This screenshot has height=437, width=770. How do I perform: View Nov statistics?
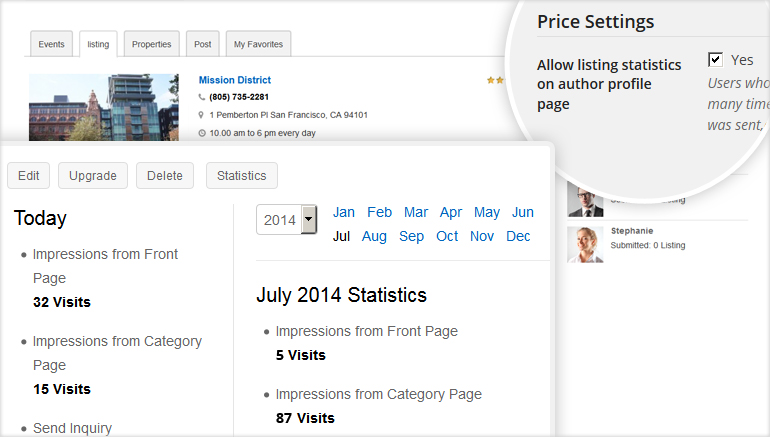[482, 236]
